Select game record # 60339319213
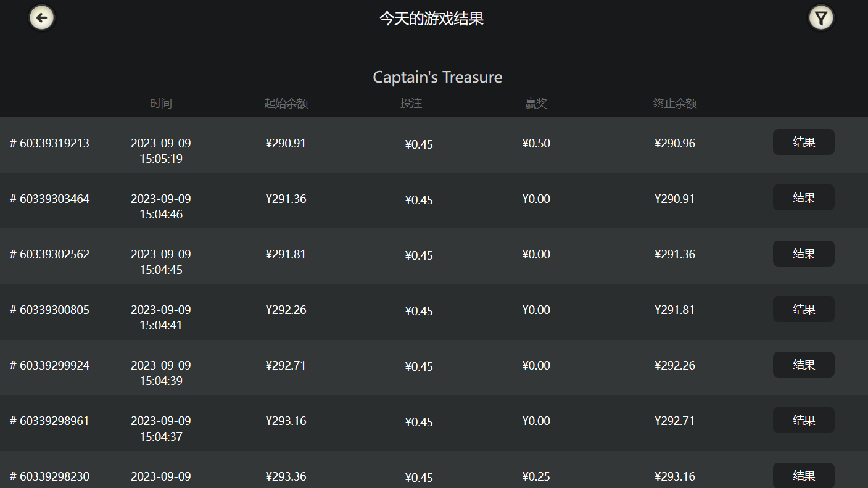Image resolution: width=868 pixels, height=488 pixels. coord(50,144)
